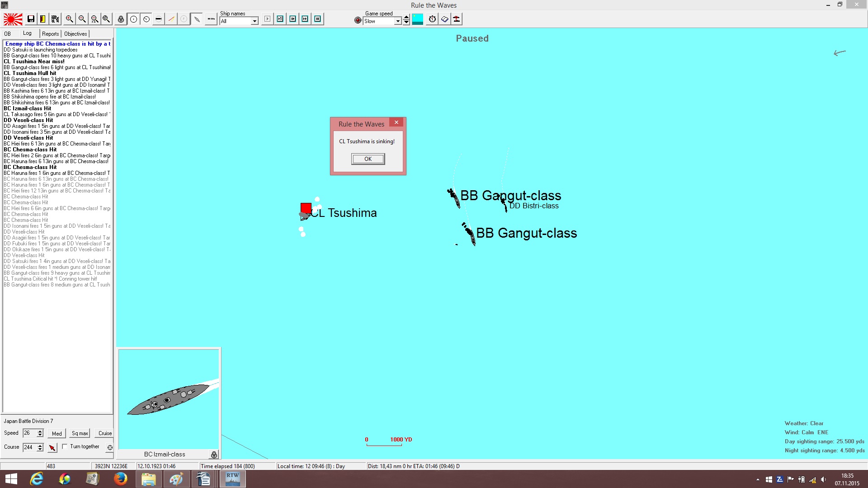
Task: Click the sinking ship toolbar icon
Action: tap(457, 19)
